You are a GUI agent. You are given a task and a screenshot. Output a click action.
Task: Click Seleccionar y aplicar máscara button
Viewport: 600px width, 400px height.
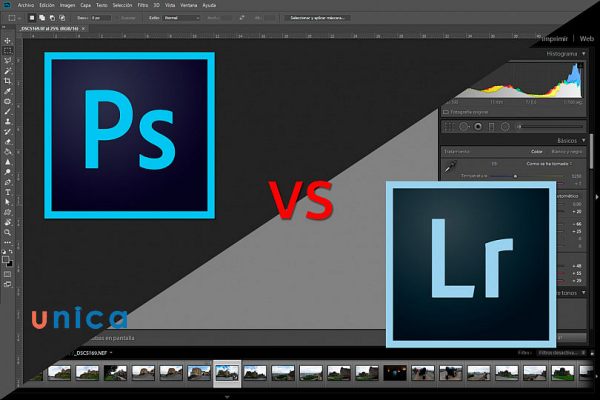coord(317,18)
